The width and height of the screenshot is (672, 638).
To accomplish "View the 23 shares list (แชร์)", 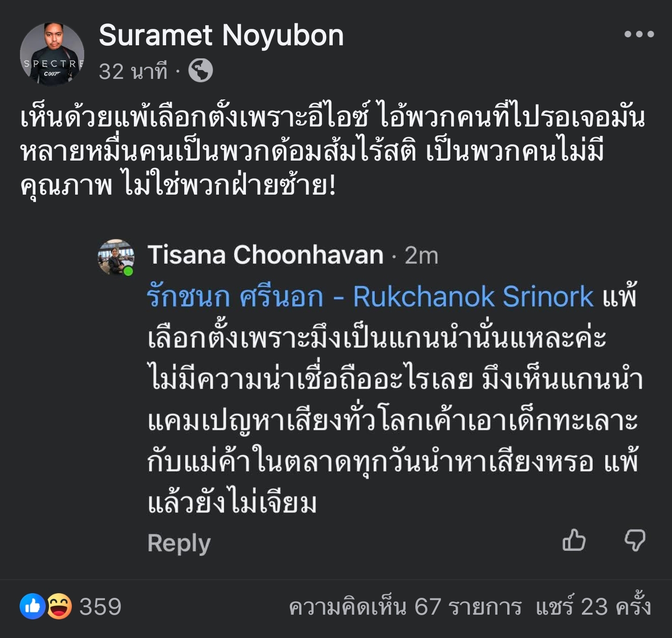I will tap(593, 607).
